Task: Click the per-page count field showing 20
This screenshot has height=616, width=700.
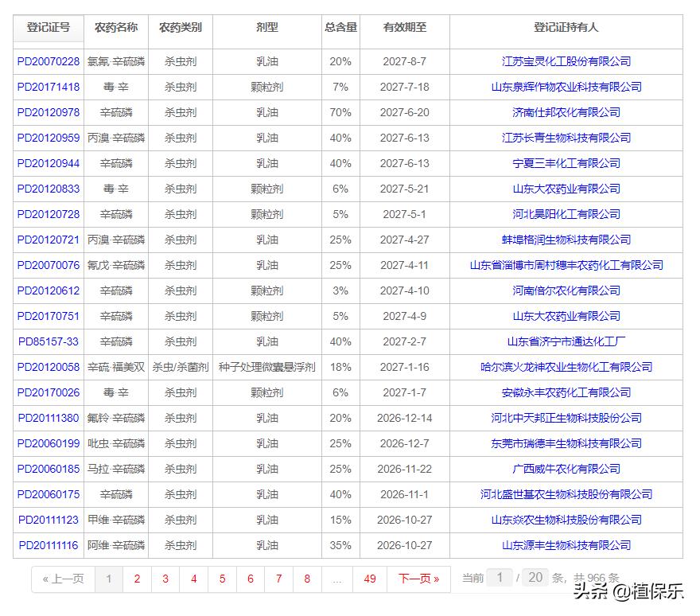Action: tap(535, 577)
